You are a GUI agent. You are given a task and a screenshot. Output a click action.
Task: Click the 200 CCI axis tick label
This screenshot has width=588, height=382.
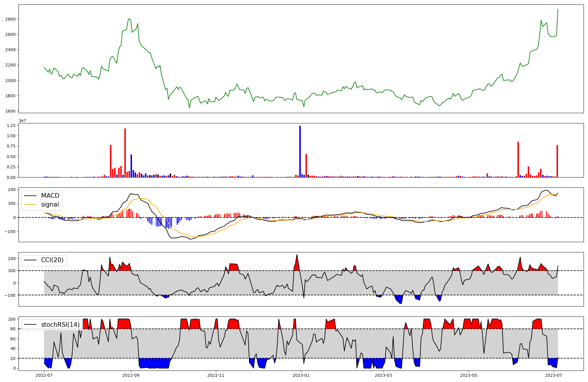(x=12, y=259)
